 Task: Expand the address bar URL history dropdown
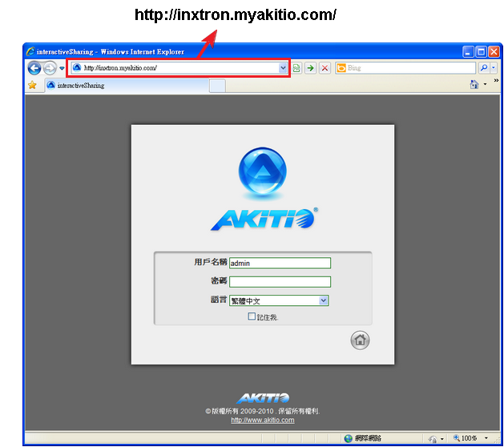(283, 68)
